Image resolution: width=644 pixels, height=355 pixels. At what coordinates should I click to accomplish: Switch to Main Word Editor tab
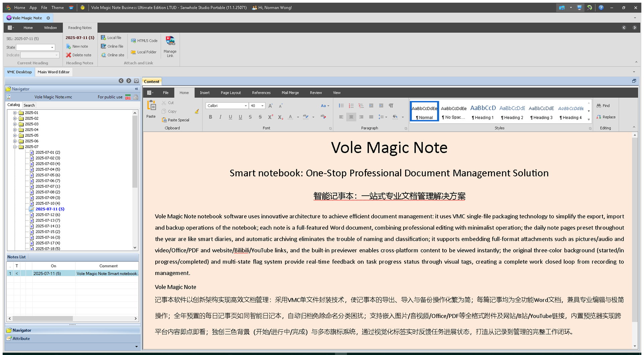(x=54, y=72)
